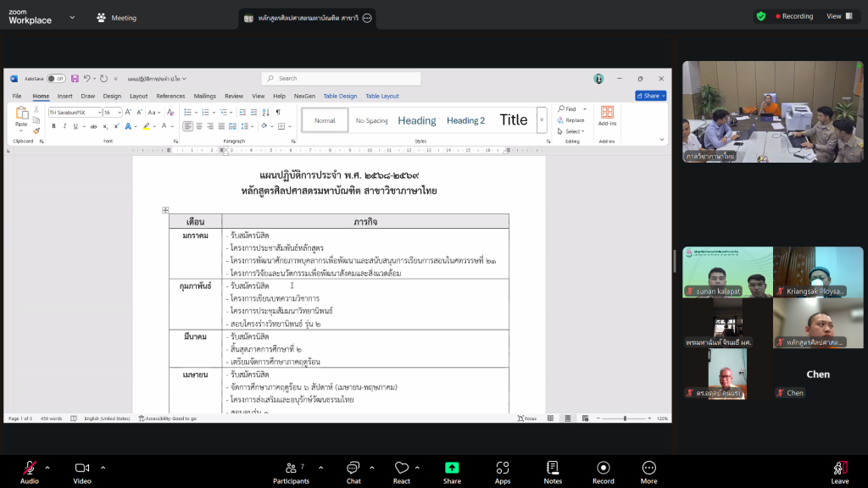Open the Select dropdown in the Editing group
Image resolution: width=868 pixels, height=488 pixels.
pos(572,131)
